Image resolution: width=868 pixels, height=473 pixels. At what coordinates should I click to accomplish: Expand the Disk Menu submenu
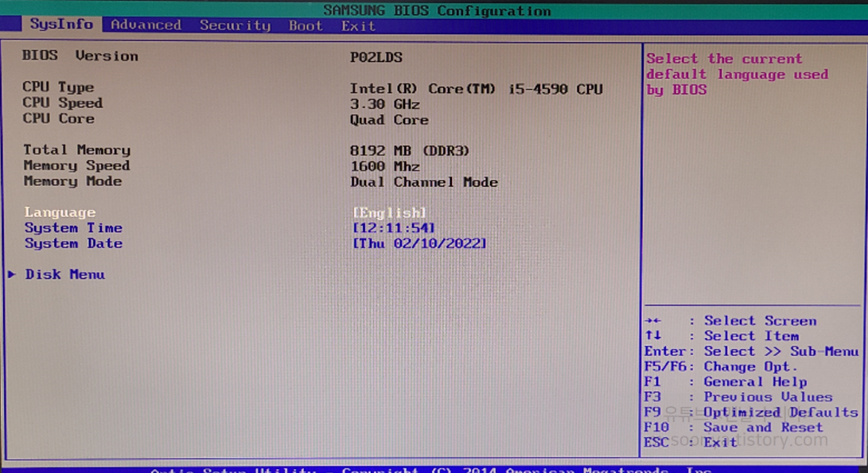click(64, 274)
